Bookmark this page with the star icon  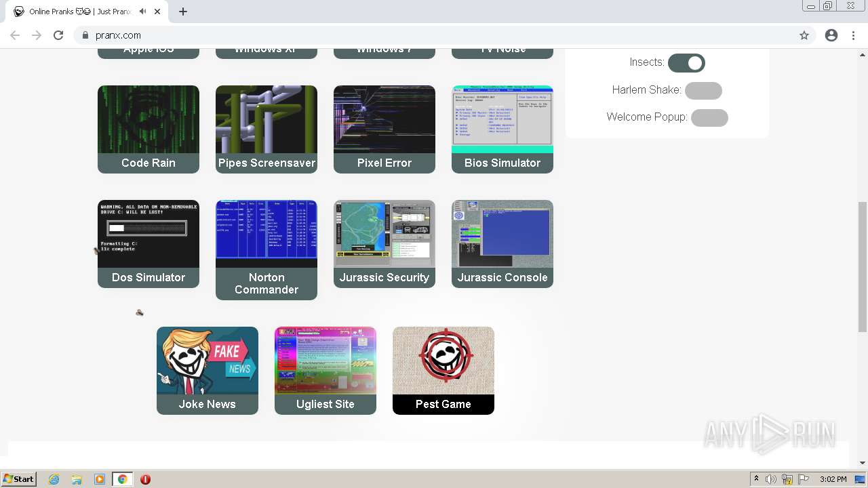coord(804,35)
